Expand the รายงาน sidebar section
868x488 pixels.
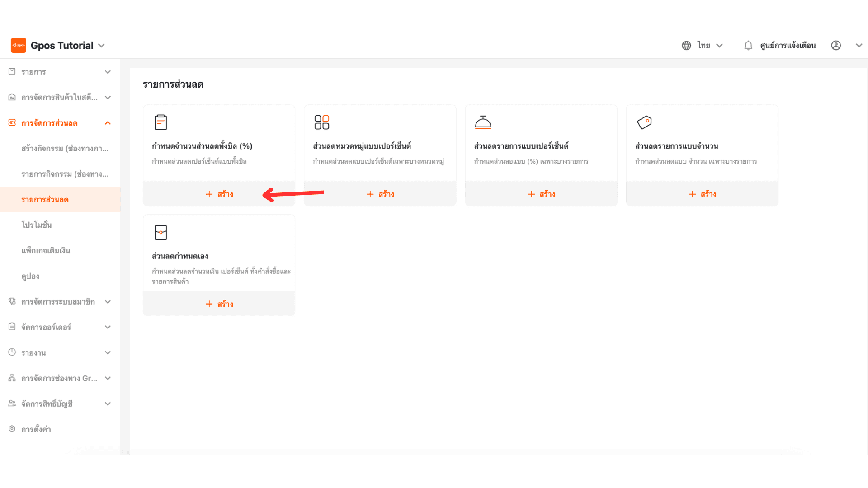click(x=108, y=353)
